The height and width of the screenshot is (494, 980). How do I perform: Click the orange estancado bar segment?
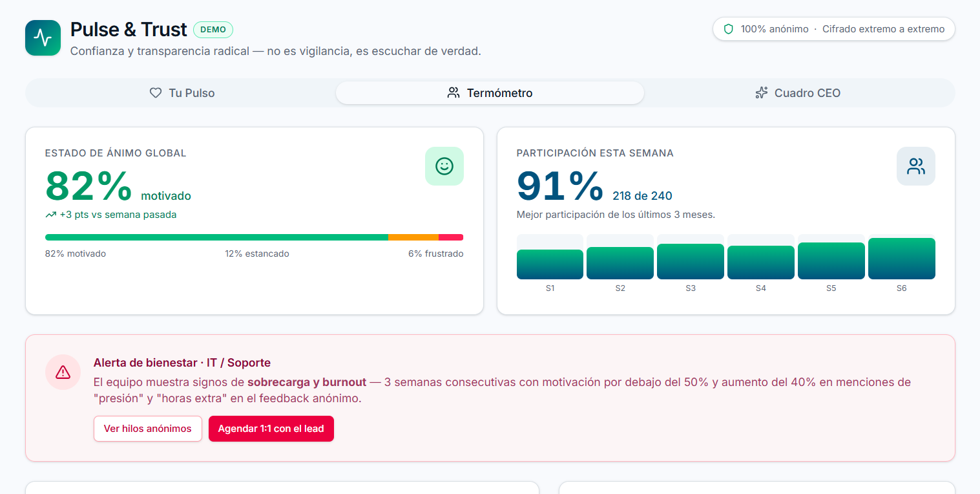(413, 237)
